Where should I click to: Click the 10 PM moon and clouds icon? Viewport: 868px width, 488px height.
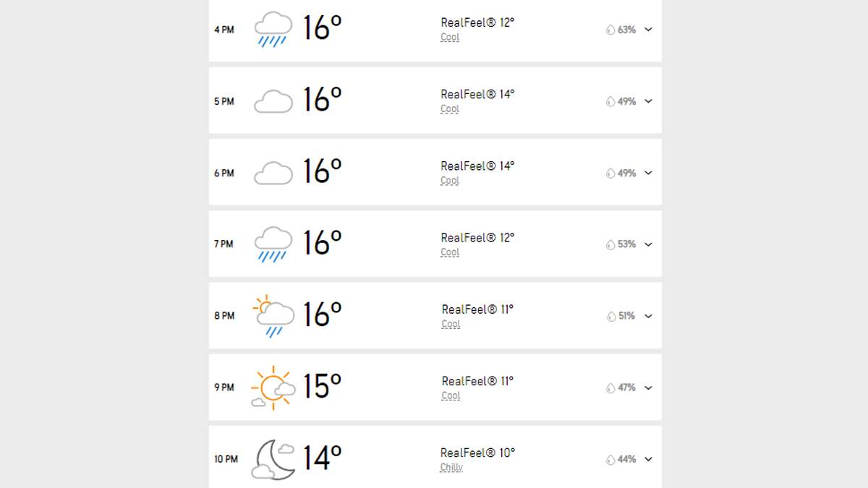[x=273, y=459]
